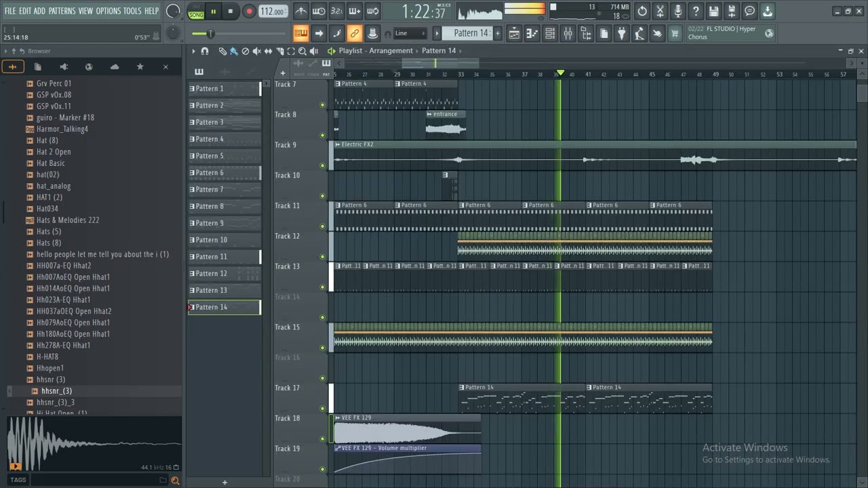Open the Piano roll window
This screenshot has height=488, width=868.
(x=532, y=33)
